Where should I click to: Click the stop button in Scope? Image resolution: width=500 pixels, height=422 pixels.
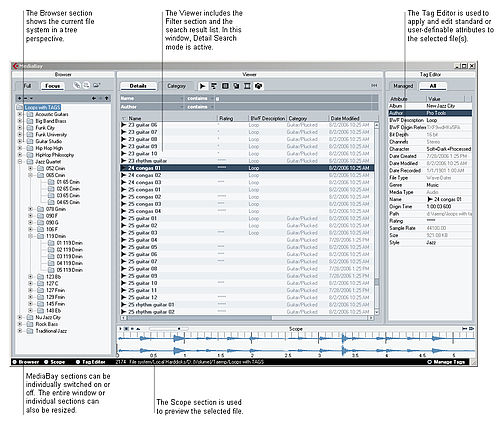coord(126,329)
